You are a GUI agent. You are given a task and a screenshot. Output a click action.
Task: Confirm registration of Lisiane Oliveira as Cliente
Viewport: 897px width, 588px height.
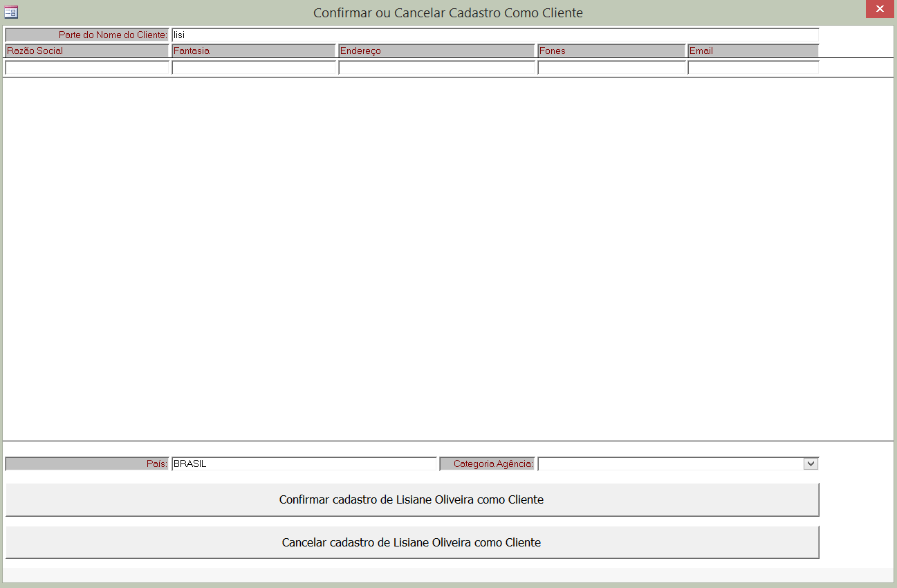pos(413,499)
